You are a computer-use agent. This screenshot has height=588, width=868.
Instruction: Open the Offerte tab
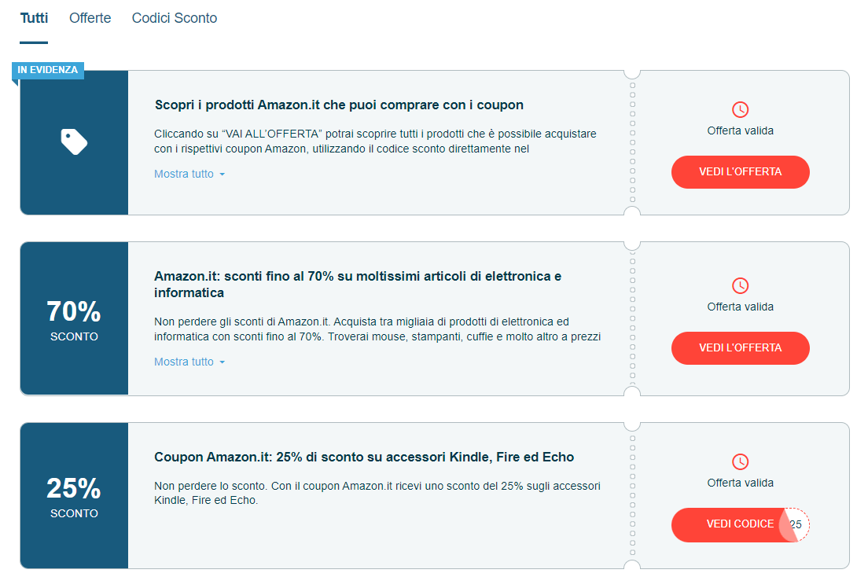[x=90, y=18]
